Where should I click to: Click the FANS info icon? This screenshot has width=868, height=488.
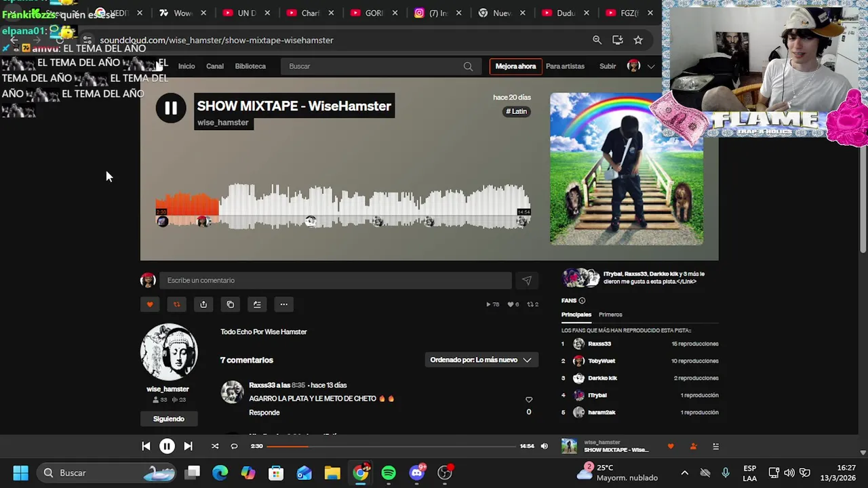[582, 301]
